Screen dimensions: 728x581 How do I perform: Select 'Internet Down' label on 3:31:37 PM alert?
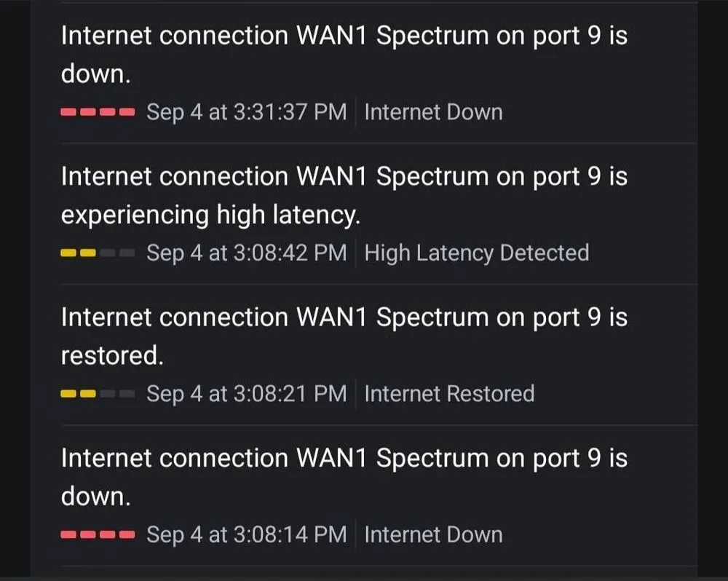pyautogui.click(x=433, y=112)
